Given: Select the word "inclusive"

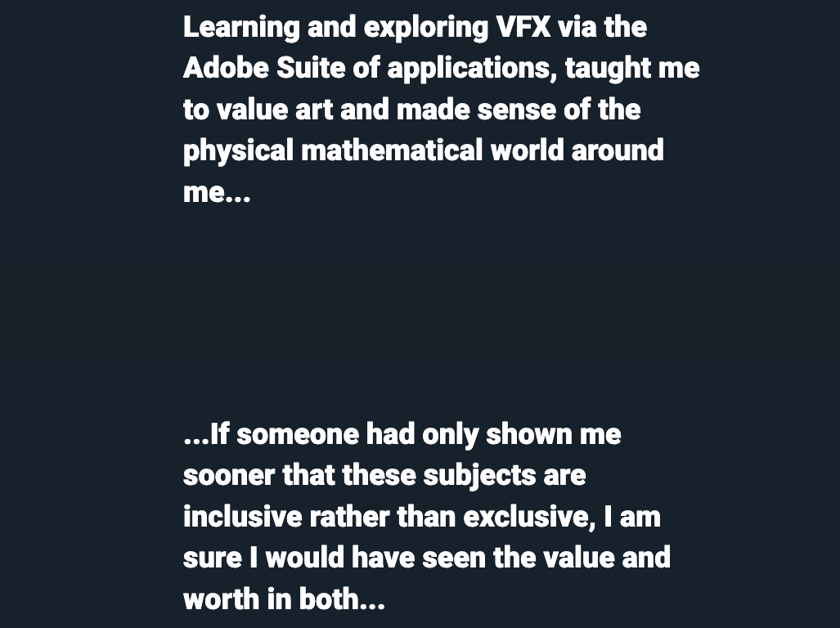Looking at the screenshot, I should [242, 517].
